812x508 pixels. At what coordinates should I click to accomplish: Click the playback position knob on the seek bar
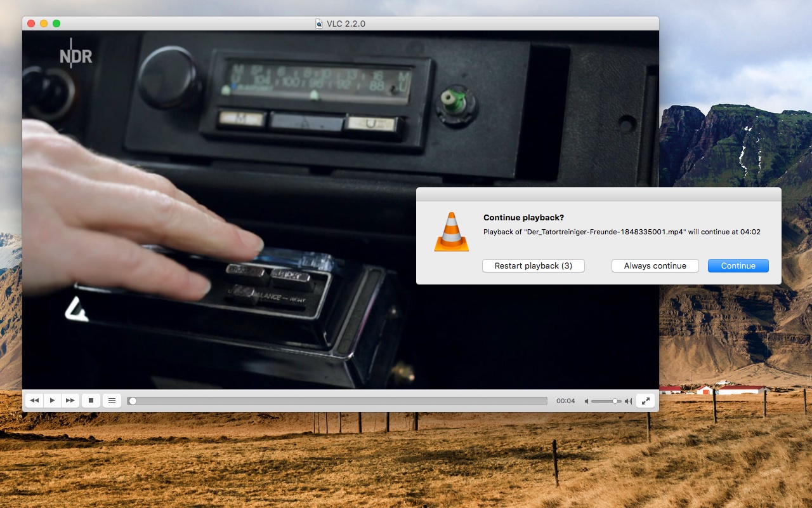point(133,401)
